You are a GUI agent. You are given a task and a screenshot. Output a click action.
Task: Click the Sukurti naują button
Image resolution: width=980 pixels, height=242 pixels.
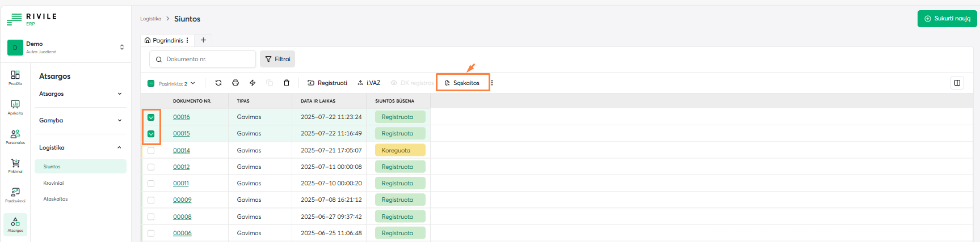click(947, 19)
